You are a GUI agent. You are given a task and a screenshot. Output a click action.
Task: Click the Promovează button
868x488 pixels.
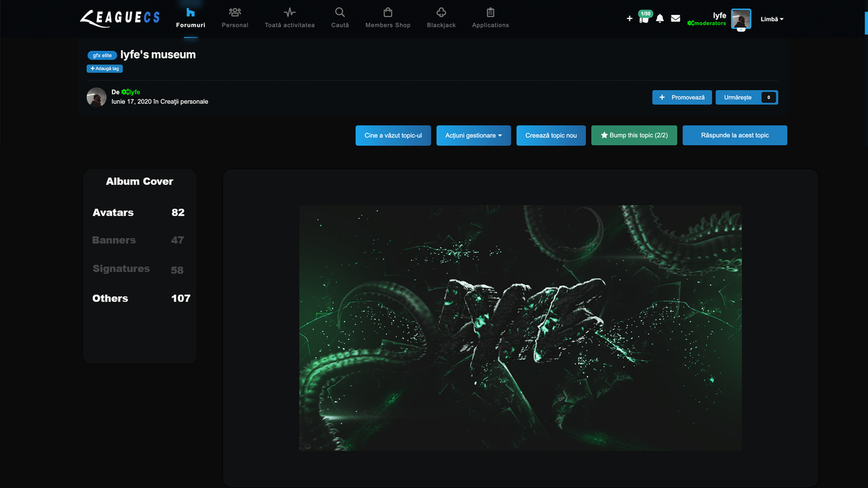(682, 98)
